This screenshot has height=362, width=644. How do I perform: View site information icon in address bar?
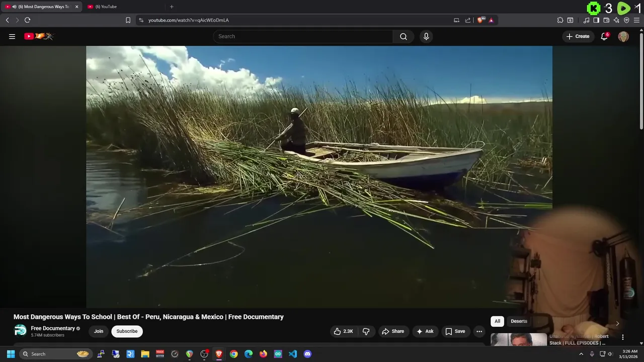click(x=141, y=20)
